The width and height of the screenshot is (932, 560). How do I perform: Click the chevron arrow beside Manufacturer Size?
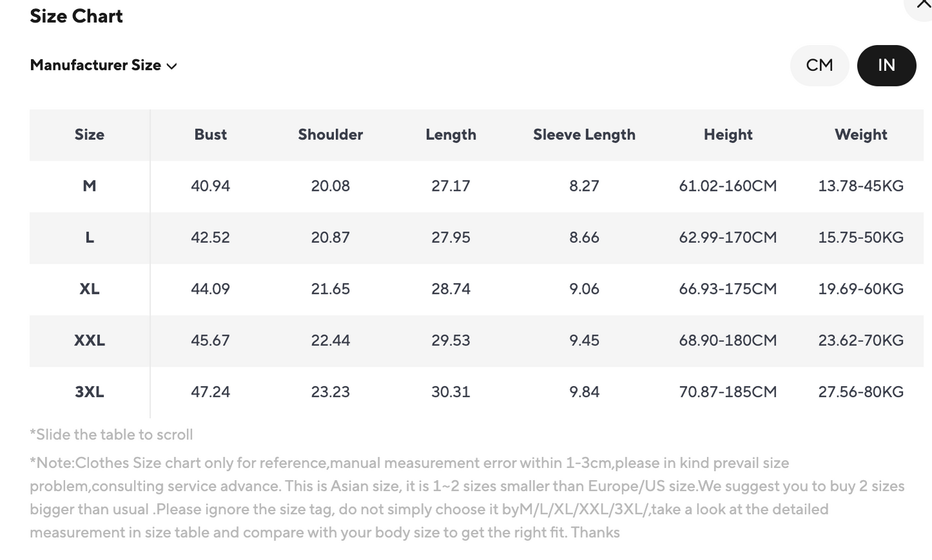click(172, 66)
